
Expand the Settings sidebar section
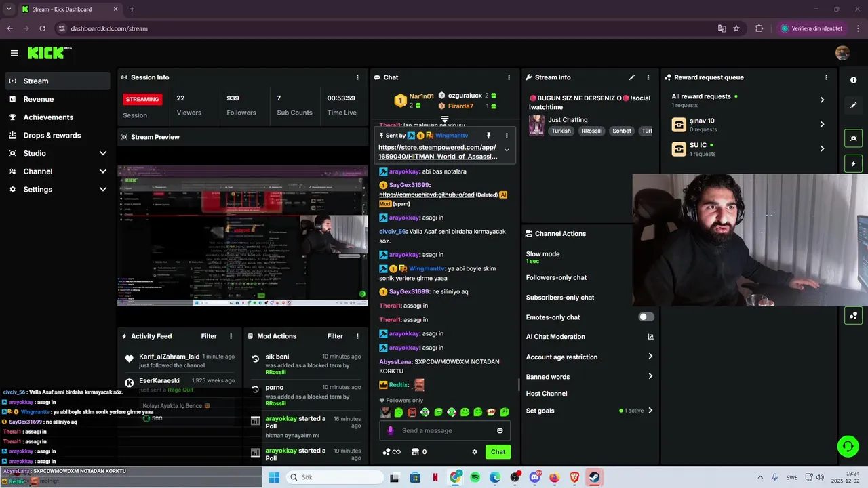pos(103,190)
